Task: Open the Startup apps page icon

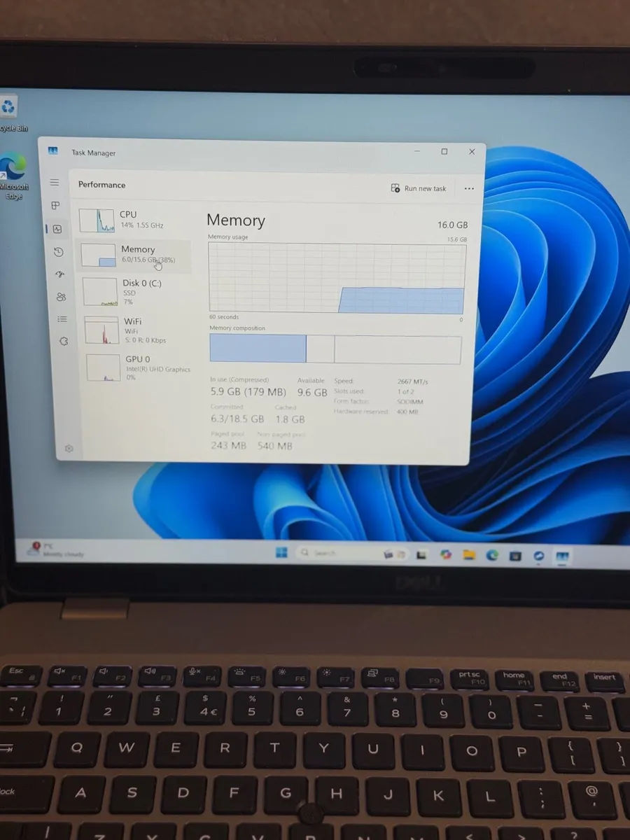Action: 60,274
